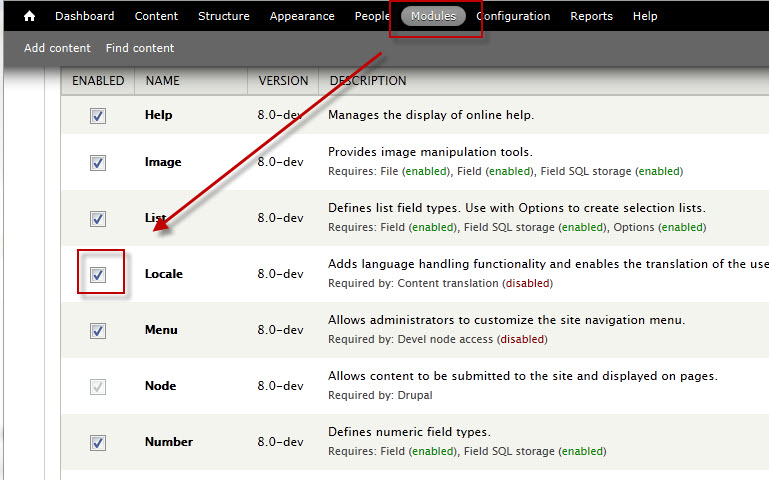
Task: Click the Find content shortcut link
Action: (x=140, y=48)
